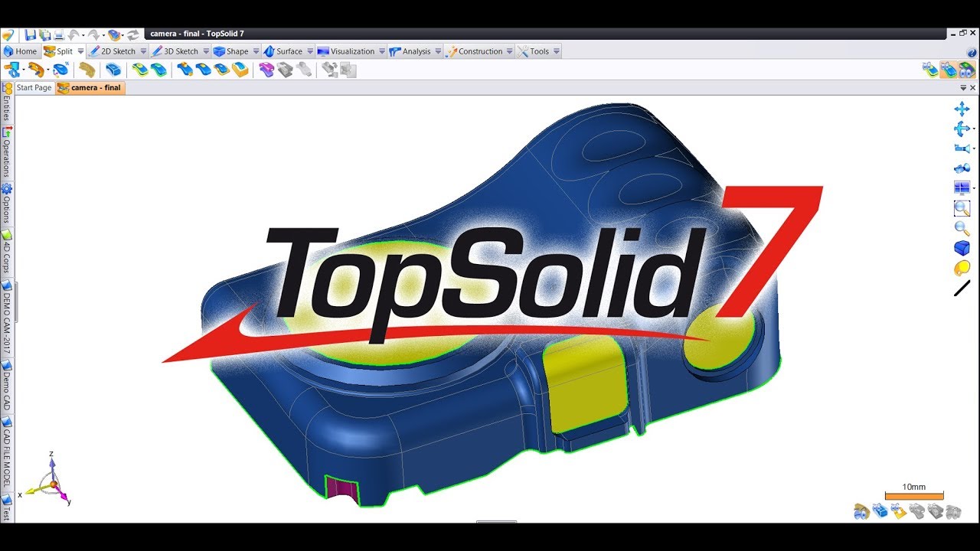The image size is (980, 551).
Task: Expand the Tools tab dropdown arrow
Action: 557,51
